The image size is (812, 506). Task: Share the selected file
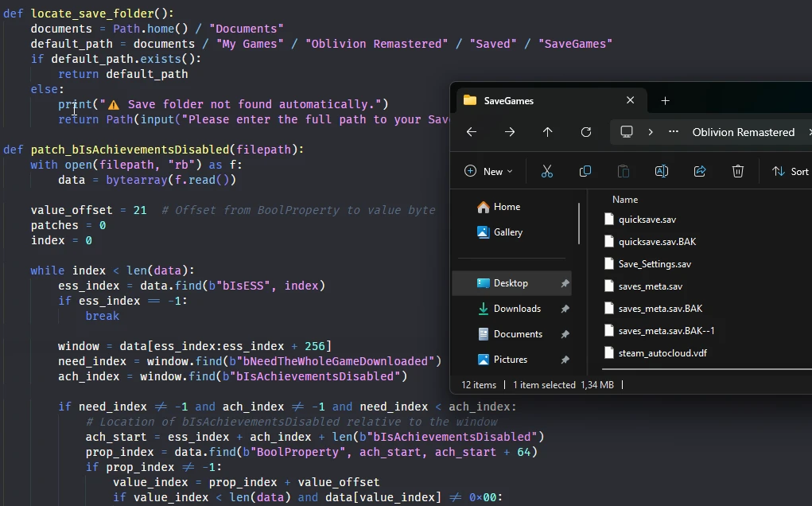700,171
